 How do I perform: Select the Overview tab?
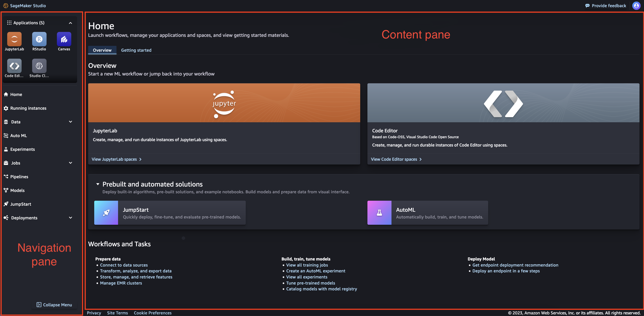click(x=102, y=50)
